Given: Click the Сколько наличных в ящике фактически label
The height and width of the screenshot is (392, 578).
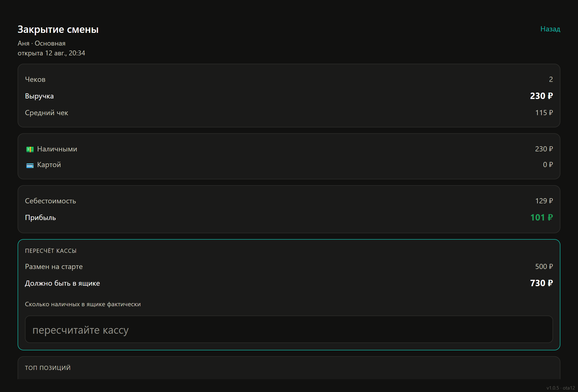Looking at the screenshot, I should click(83, 304).
